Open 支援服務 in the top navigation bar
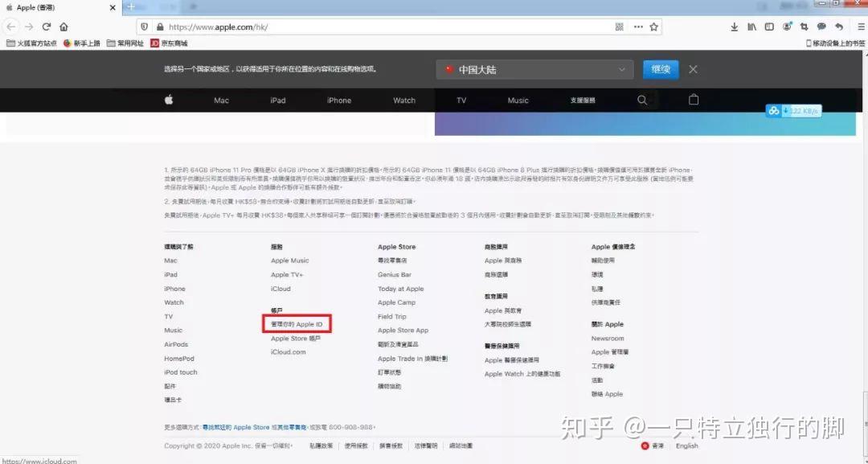This screenshot has height=464, width=868. pos(583,101)
